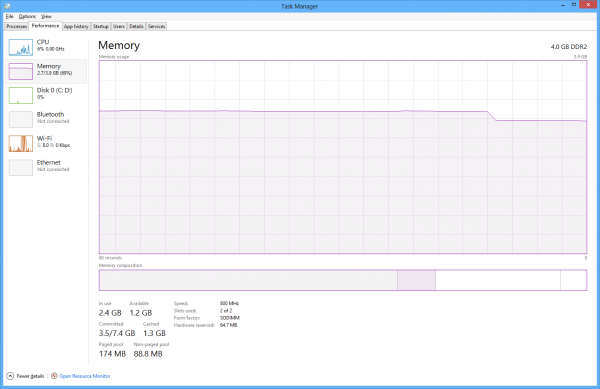Click the Fewer details label
This screenshot has height=389, width=600.
click(x=30, y=376)
